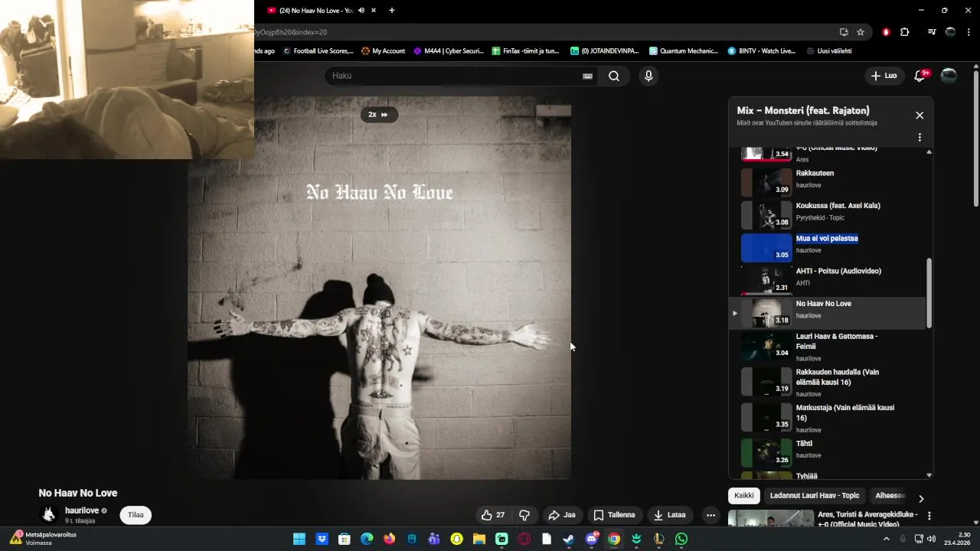Open the haurilove channel name link

point(82,510)
